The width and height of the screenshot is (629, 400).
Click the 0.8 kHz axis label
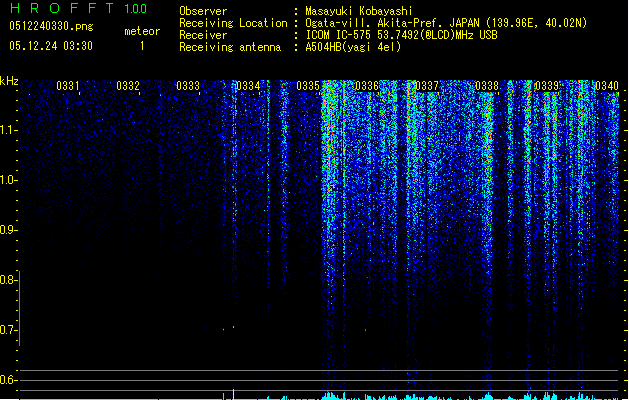pos(8,280)
